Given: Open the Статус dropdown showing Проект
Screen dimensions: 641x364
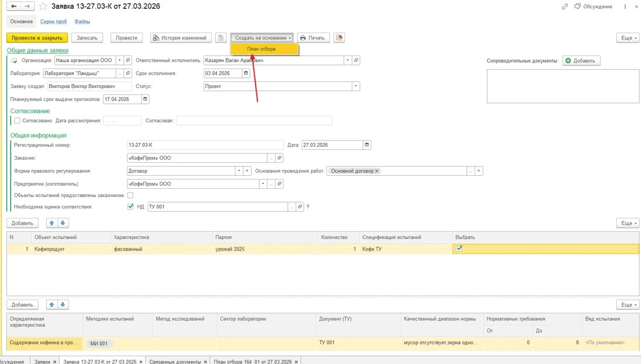Looking at the screenshot, I should point(356,86).
